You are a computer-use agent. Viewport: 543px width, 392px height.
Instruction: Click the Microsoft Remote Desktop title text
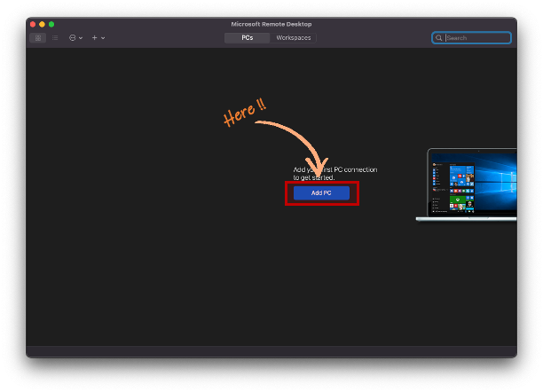271,24
